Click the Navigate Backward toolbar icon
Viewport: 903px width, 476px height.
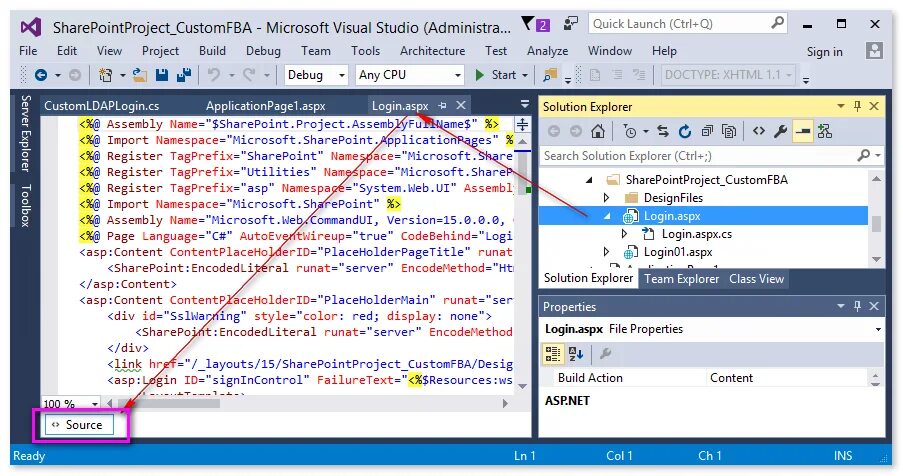click(x=41, y=75)
